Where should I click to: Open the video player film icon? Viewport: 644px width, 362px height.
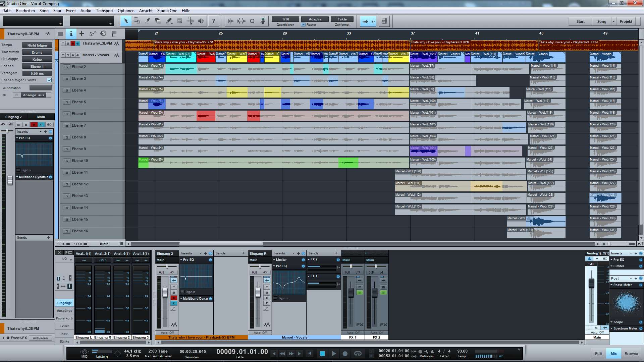coord(384,21)
